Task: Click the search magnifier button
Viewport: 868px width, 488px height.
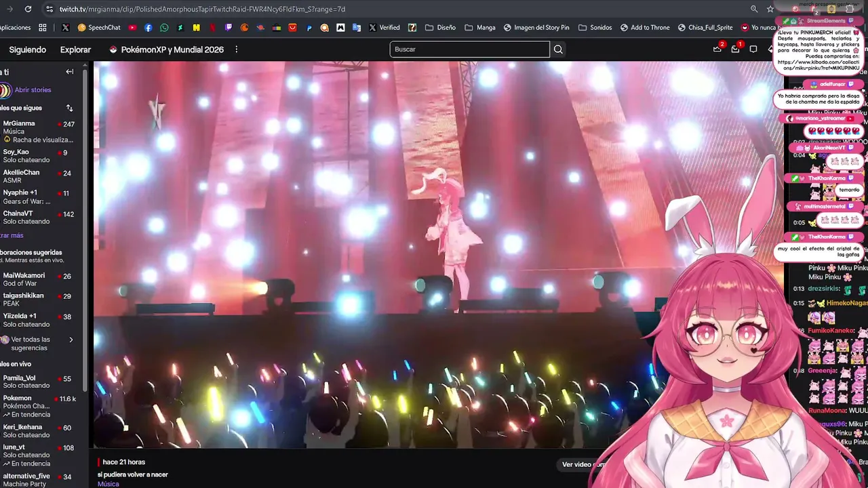Action: pyautogui.click(x=558, y=49)
